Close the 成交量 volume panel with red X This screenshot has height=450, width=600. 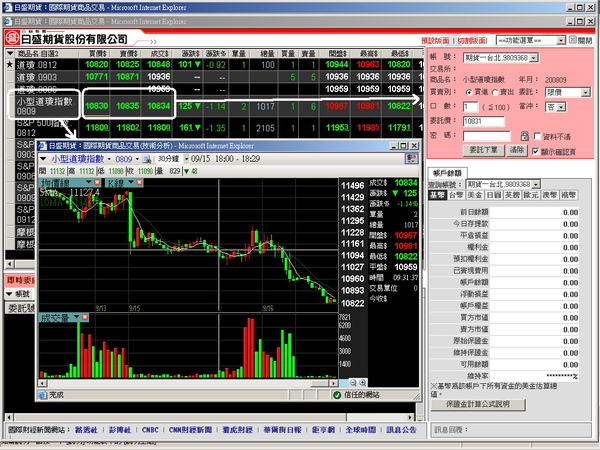coord(85,317)
